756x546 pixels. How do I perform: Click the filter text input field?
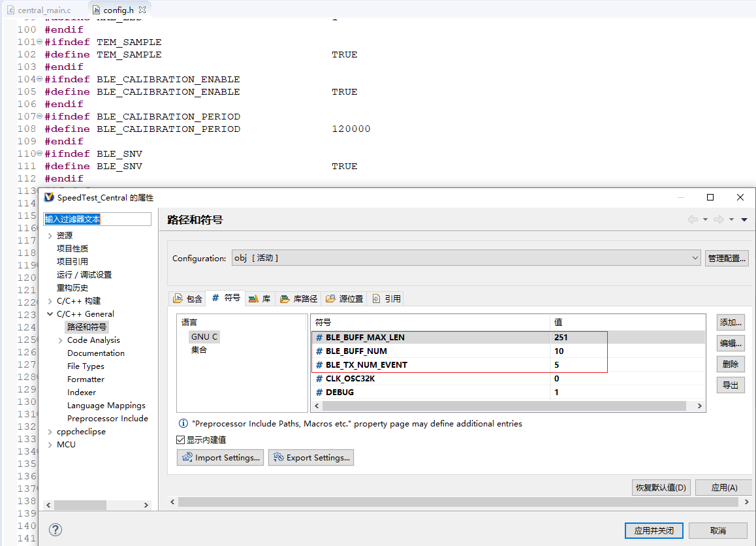pyautogui.click(x=97, y=219)
